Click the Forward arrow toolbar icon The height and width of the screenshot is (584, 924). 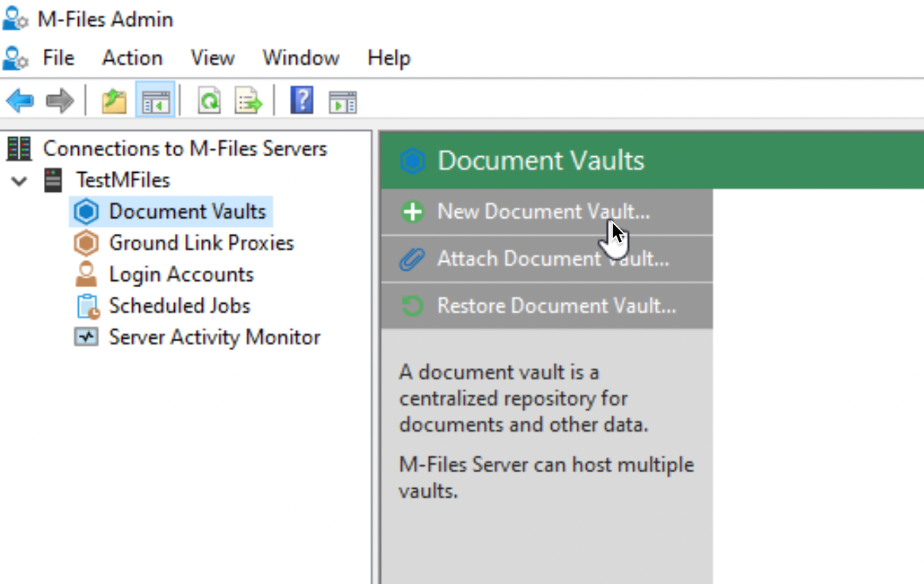60,101
